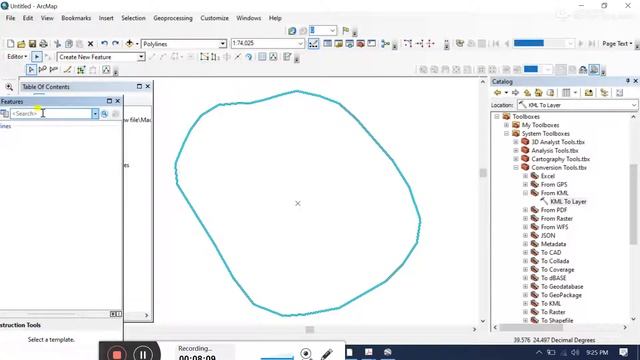The height and width of the screenshot is (360, 640).
Task: Collapse the From KML toolset
Action: (525, 193)
